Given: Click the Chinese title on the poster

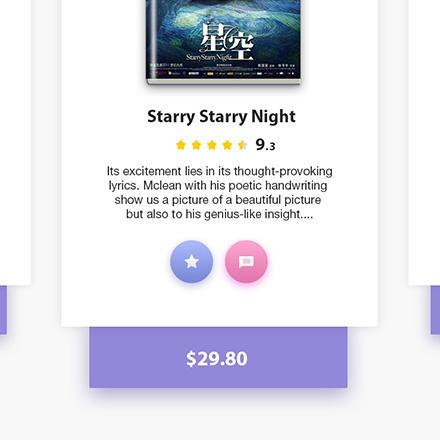Looking at the screenshot, I should [x=227, y=40].
